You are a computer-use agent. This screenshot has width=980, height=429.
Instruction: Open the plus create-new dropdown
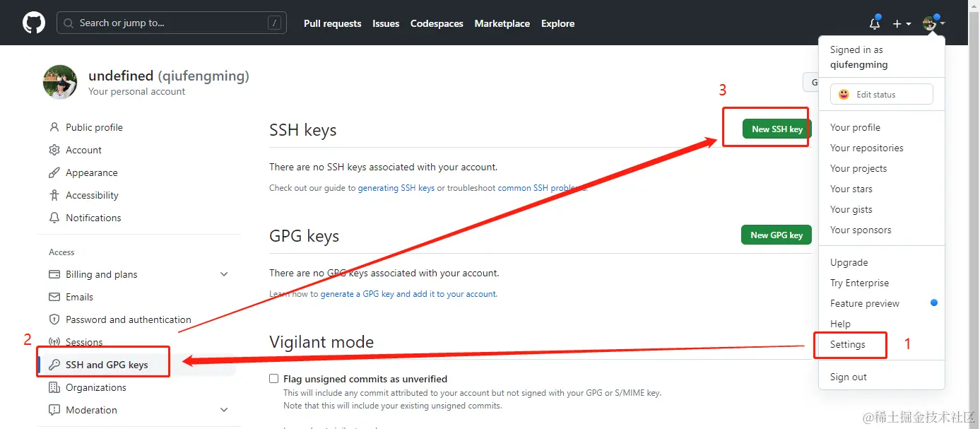tap(901, 24)
